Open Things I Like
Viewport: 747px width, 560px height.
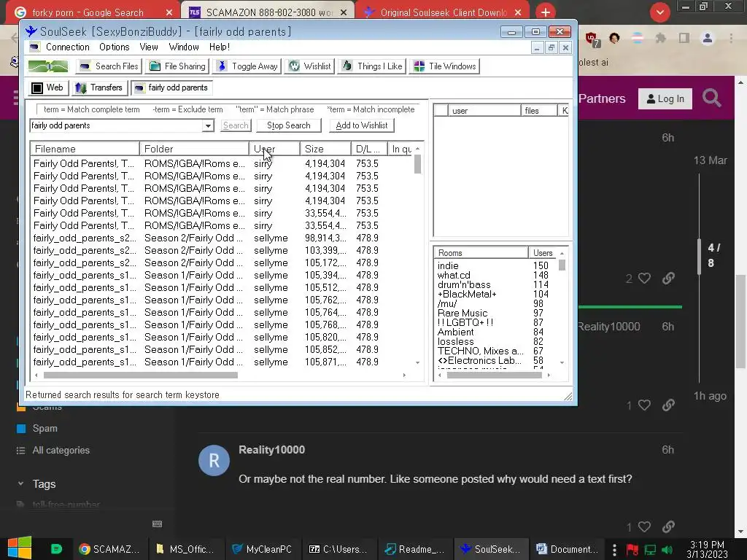click(372, 66)
